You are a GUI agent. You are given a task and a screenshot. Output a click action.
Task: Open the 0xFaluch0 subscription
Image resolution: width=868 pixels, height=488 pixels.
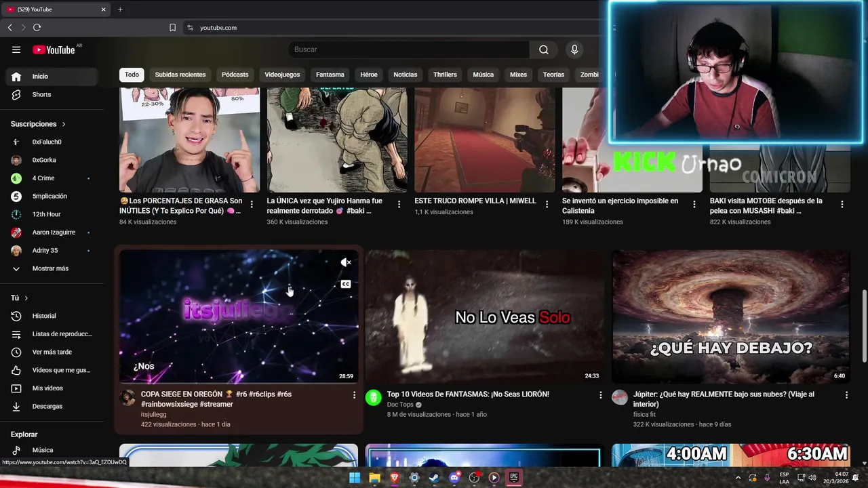click(52, 142)
